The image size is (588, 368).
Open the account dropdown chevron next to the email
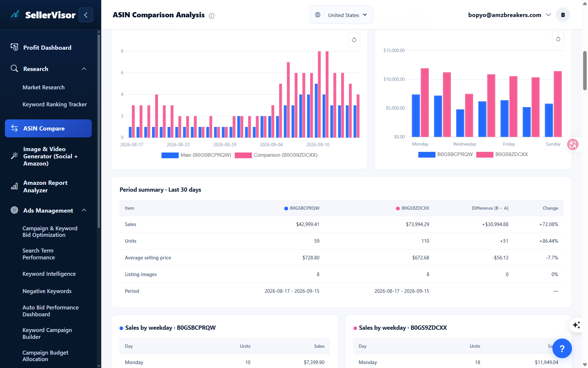pyautogui.click(x=548, y=15)
